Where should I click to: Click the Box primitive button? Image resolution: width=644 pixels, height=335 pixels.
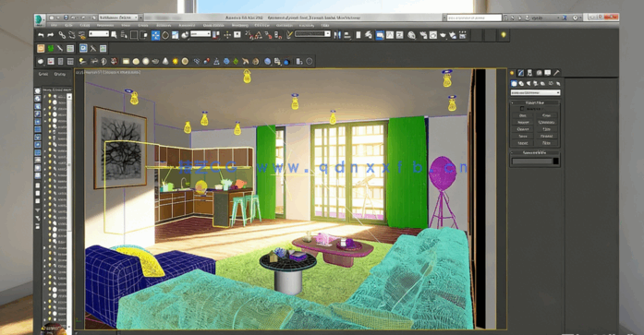pyautogui.click(x=523, y=115)
